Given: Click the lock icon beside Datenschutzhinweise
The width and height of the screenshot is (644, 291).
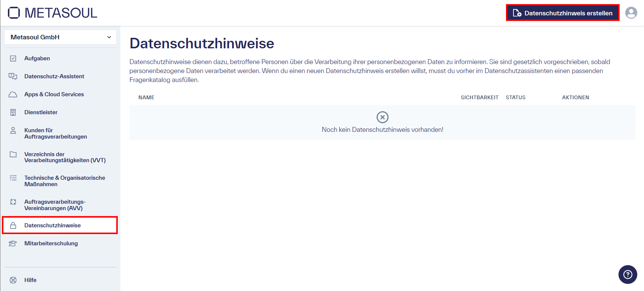Looking at the screenshot, I should 13,225.
